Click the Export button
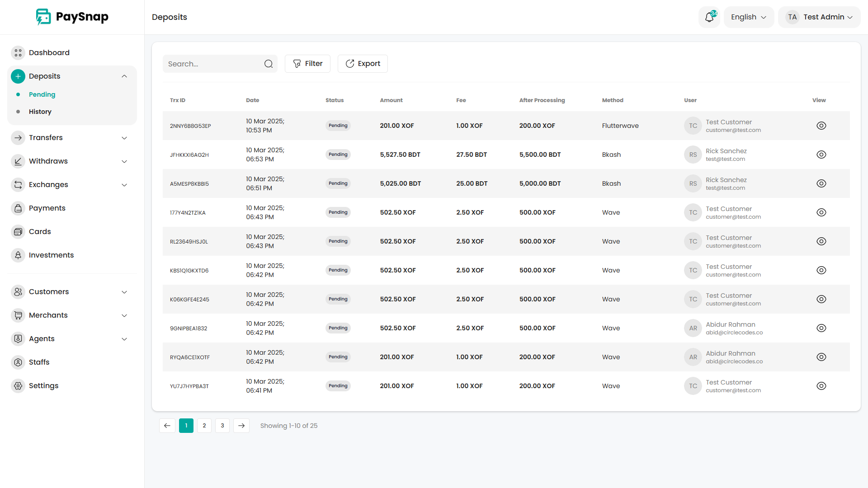868x488 pixels. (363, 64)
